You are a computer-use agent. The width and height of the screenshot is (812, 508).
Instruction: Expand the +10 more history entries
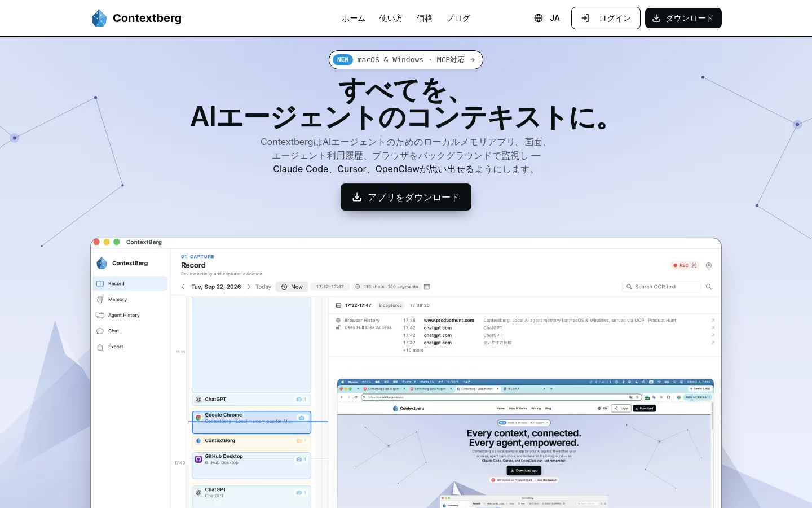(x=413, y=350)
